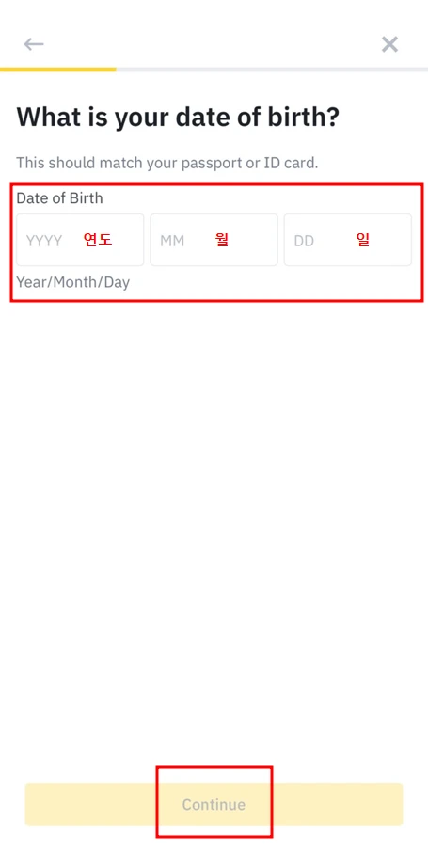Image resolution: width=428 pixels, height=868 pixels.
Task: Click the gray unfilled progress bar portion
Action: click(x=272, y=70)
